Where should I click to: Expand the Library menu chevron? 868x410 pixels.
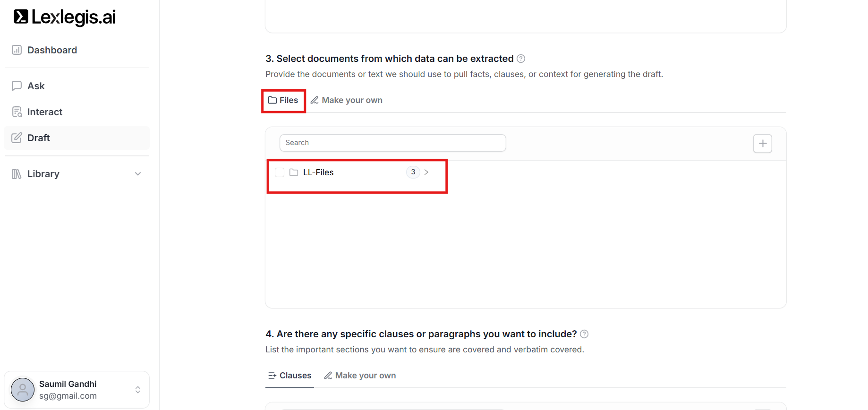tap(138, 174)
